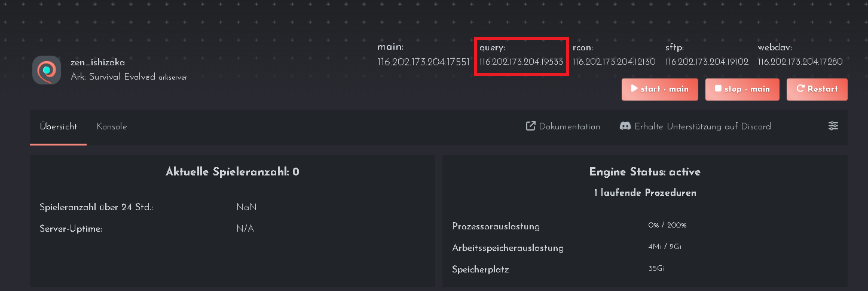Click the zen_ishizaka server name
Viewport: 868px width, 291px height.
click(97, 62)
